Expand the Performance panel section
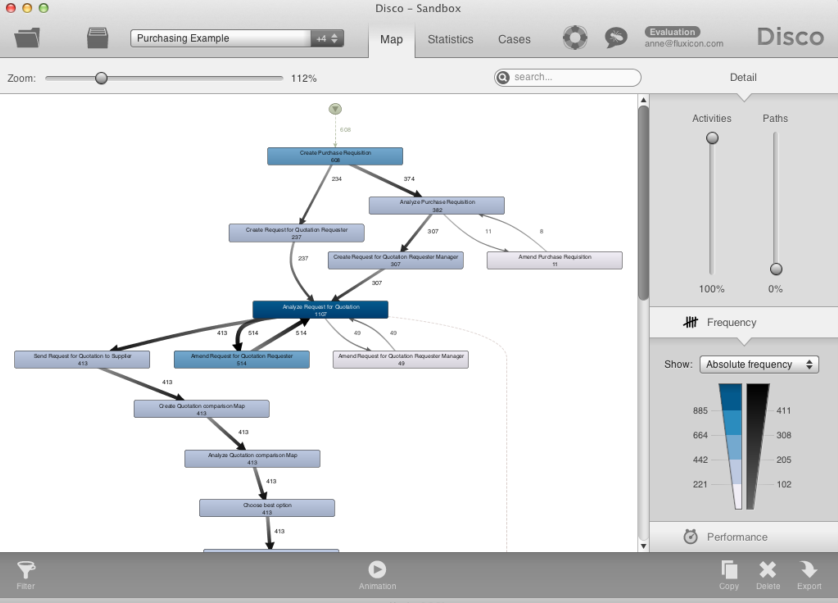The height and width of the screenshot is (603, 838). tap(738, 537)
